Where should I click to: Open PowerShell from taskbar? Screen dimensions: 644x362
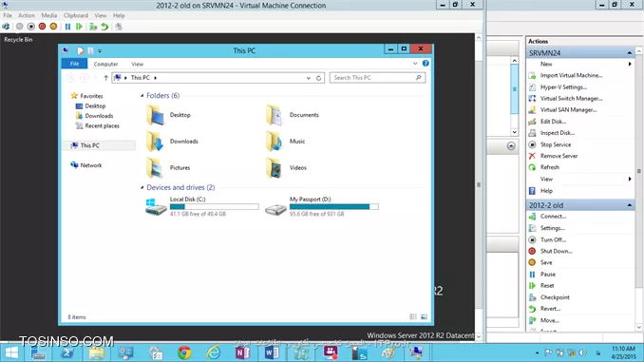click(67, 352)
